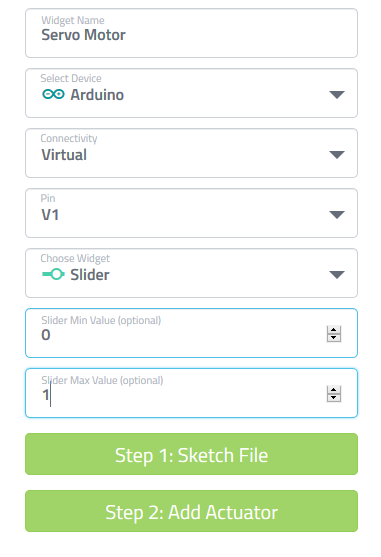
Task: Open the Select Device dropdown arrow
Action: click(x=337, y=94)
